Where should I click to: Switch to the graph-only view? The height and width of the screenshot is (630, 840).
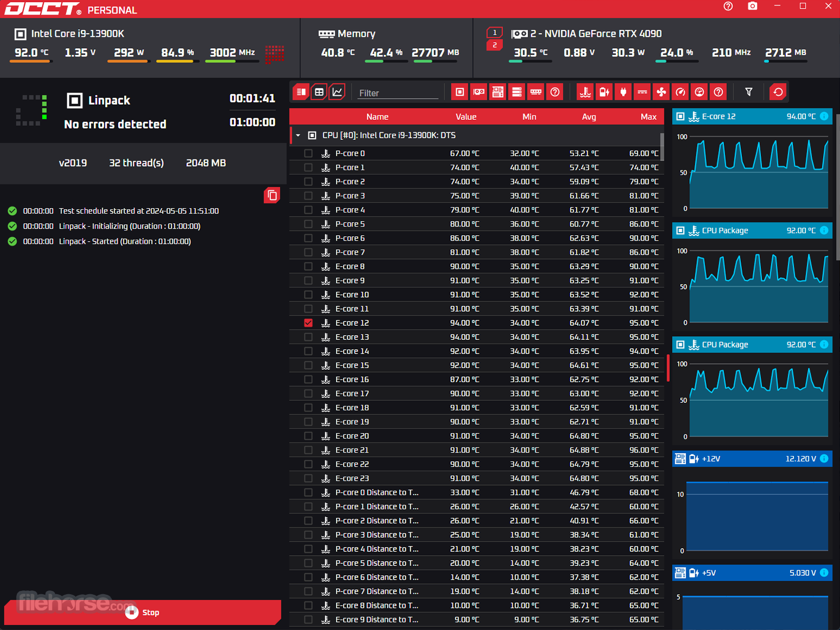pos(337,92)
